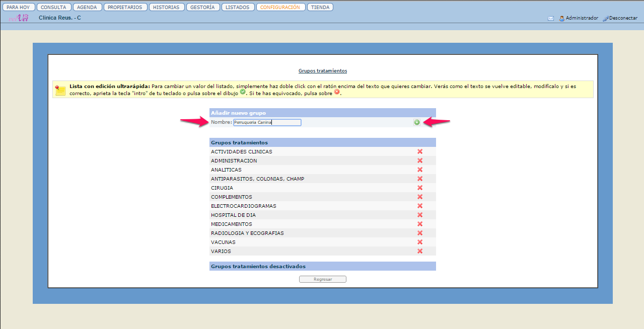Delete the ACTIVIDADES CLINICAS group

pos(420,151)
